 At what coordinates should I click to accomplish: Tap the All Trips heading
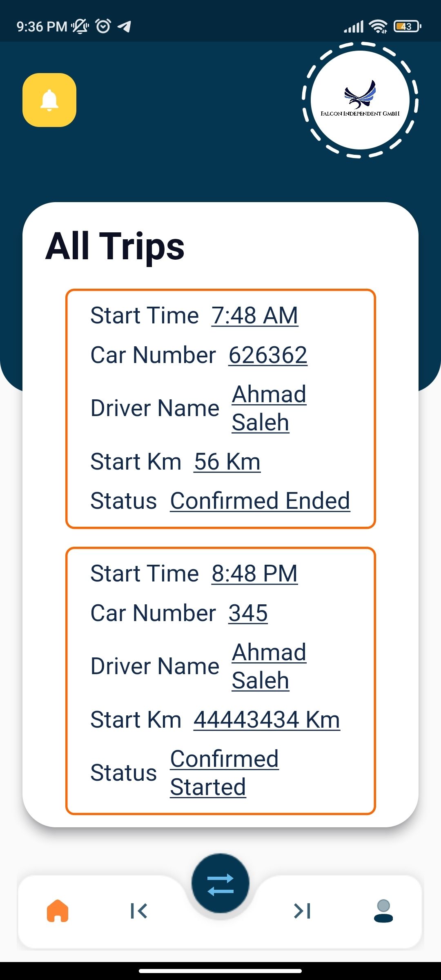pos(115,246)
